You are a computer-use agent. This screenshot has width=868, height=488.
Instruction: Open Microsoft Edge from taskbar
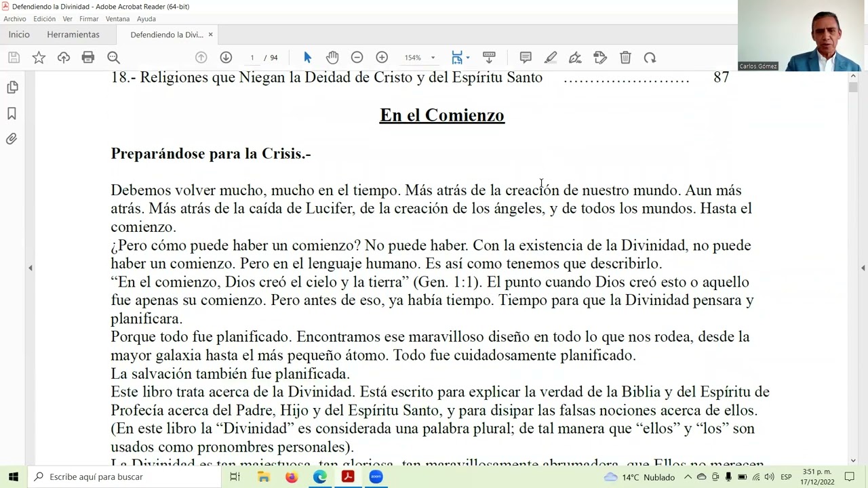coord(319,476)
